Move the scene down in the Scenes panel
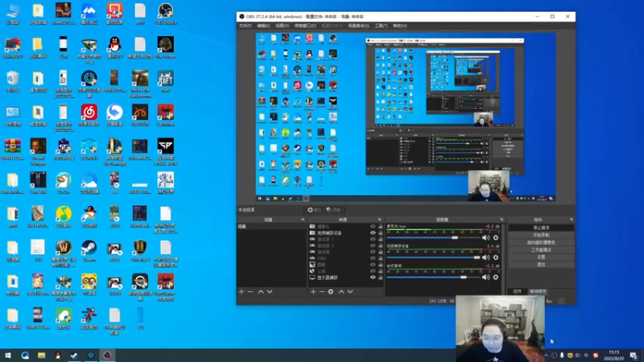 click(270, 291)
